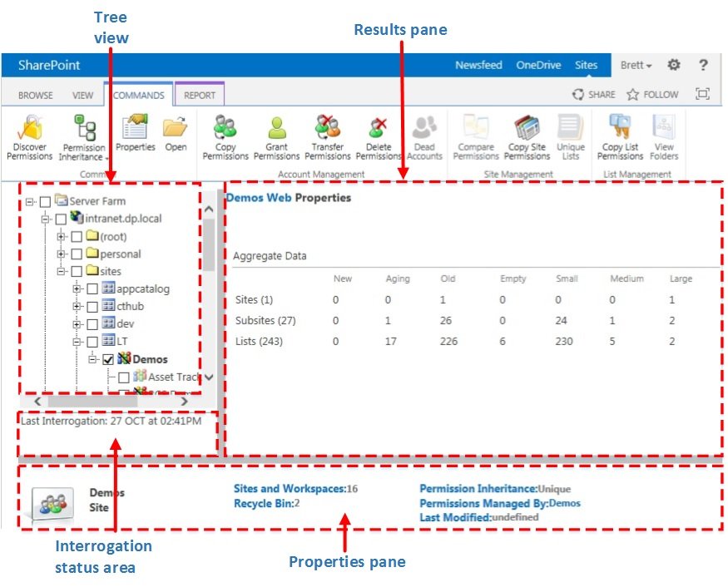
Task: Collapse the sites node
Action: (x=61, y=271)
